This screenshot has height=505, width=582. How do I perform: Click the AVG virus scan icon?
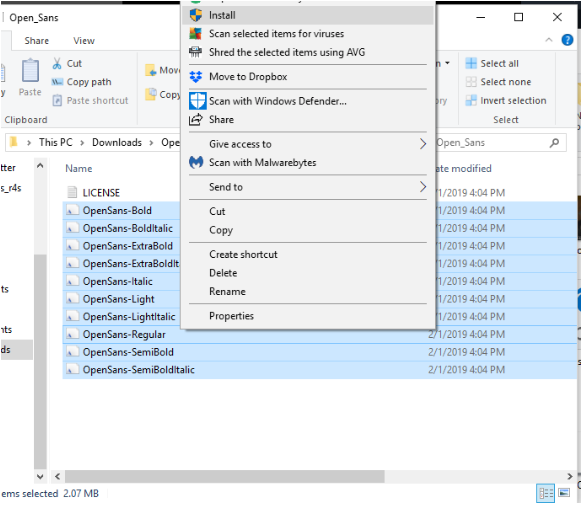click(196, 34)
